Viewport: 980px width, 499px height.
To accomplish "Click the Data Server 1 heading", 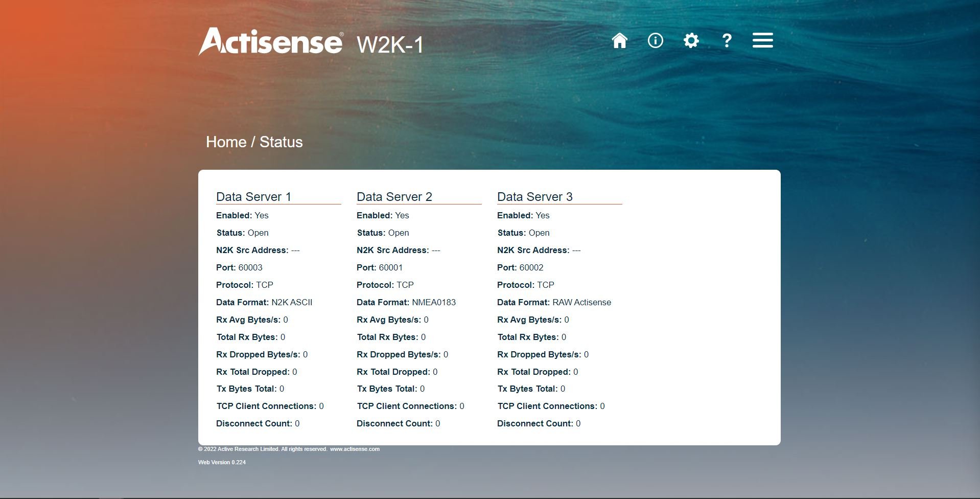I will 253,197.
